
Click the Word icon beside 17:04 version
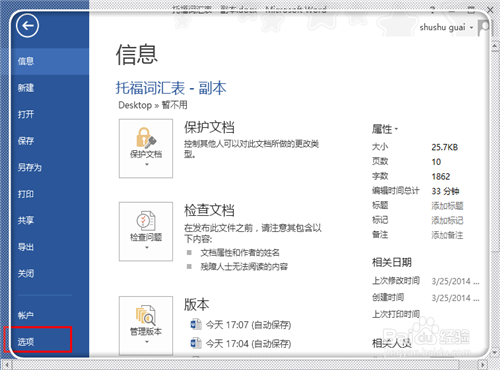click(x=196, y=343)
